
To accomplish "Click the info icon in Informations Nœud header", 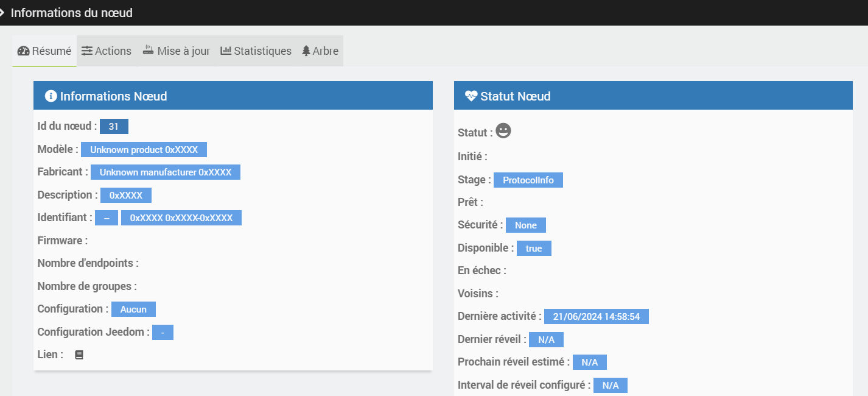I will (51, 96).
